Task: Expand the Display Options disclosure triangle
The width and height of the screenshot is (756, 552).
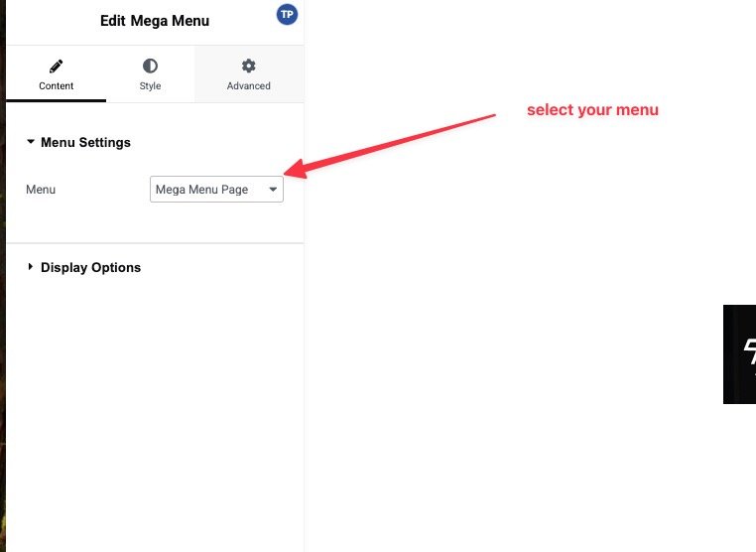Action: click(x=31, y=267)
